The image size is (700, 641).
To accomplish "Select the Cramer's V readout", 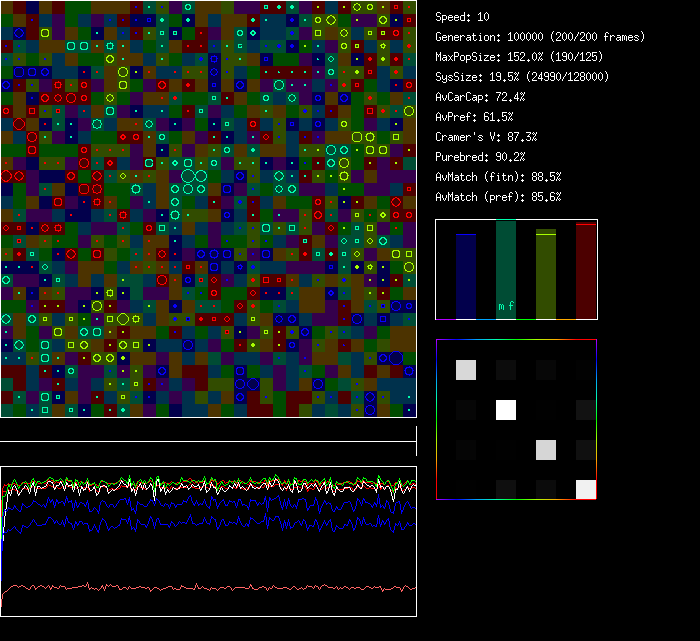I will (x=486, y=137).
